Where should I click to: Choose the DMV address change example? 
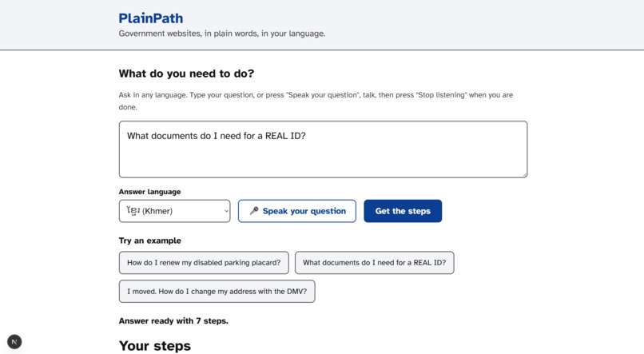[x=217, y=292]
